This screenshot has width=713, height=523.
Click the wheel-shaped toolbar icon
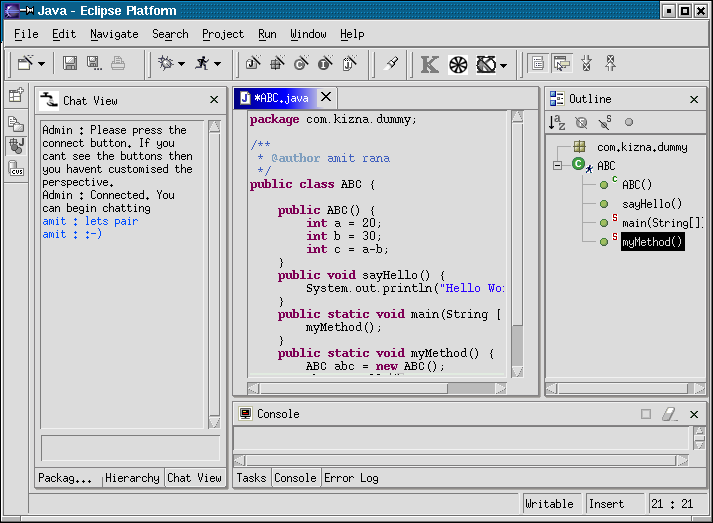(458, 65)
